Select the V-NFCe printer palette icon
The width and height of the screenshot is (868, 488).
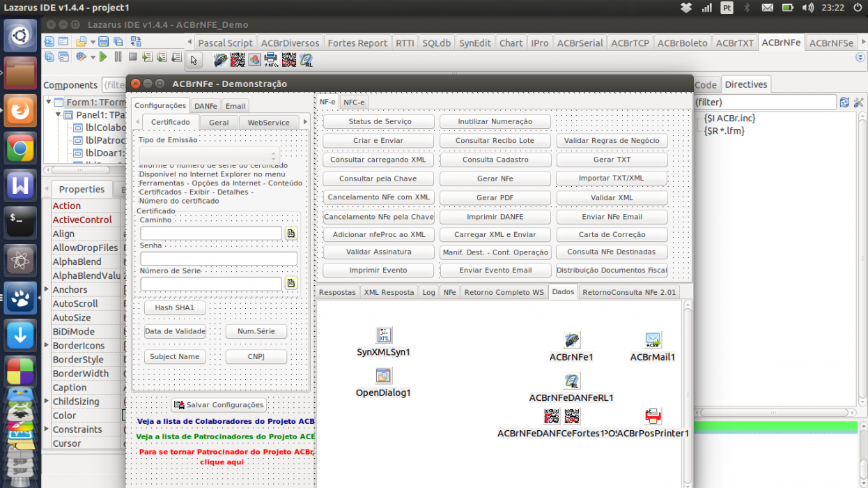tap(271, 60)
